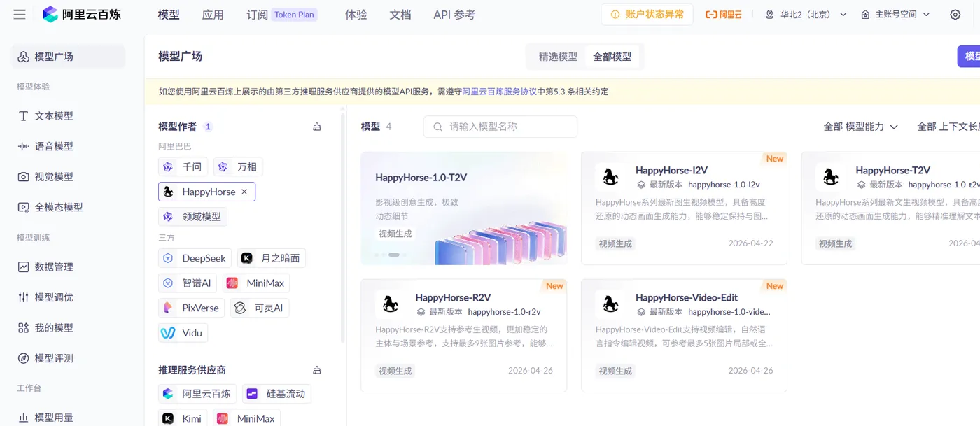The height and width of the screenshot is (426, 980).
Task: Open 华北2（北京） region dropdown
Action: (x=806, y=15)
